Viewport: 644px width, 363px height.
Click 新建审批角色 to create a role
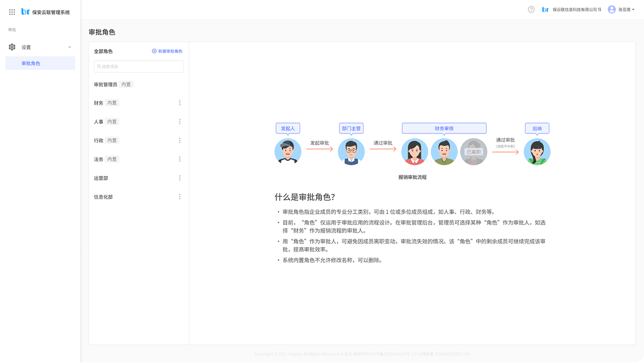[167, 51]
